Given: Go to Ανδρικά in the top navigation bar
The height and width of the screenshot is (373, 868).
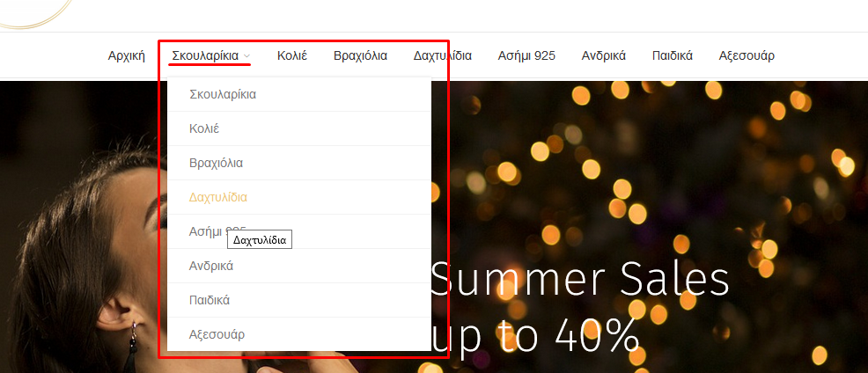Looking at the screenshot, I should [603, 56].
